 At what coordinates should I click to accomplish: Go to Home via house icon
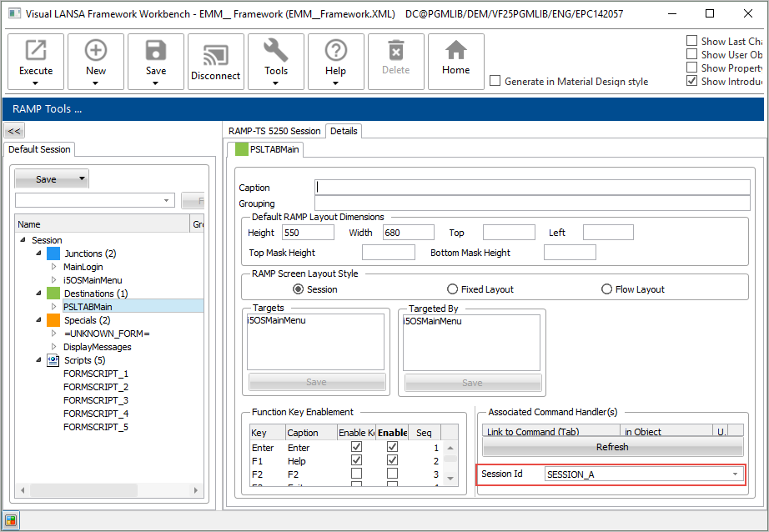(x=455, y=51)
